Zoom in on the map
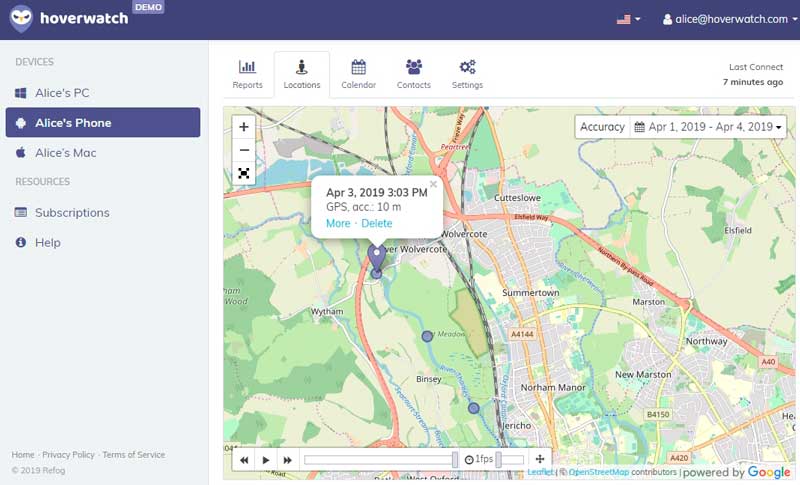800x485 pixels. 244,127
